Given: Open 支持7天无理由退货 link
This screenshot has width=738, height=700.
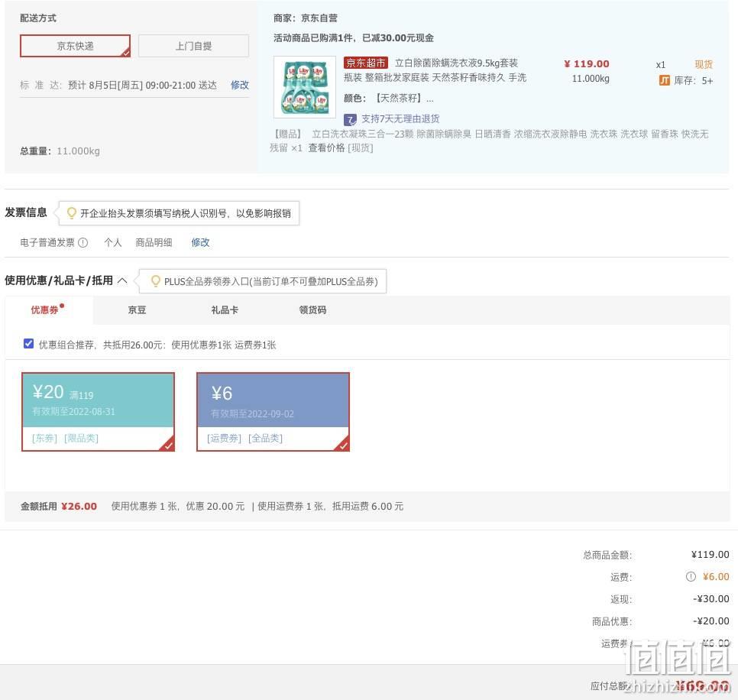Looking at the screenshot, I should [x=400, y=118].
